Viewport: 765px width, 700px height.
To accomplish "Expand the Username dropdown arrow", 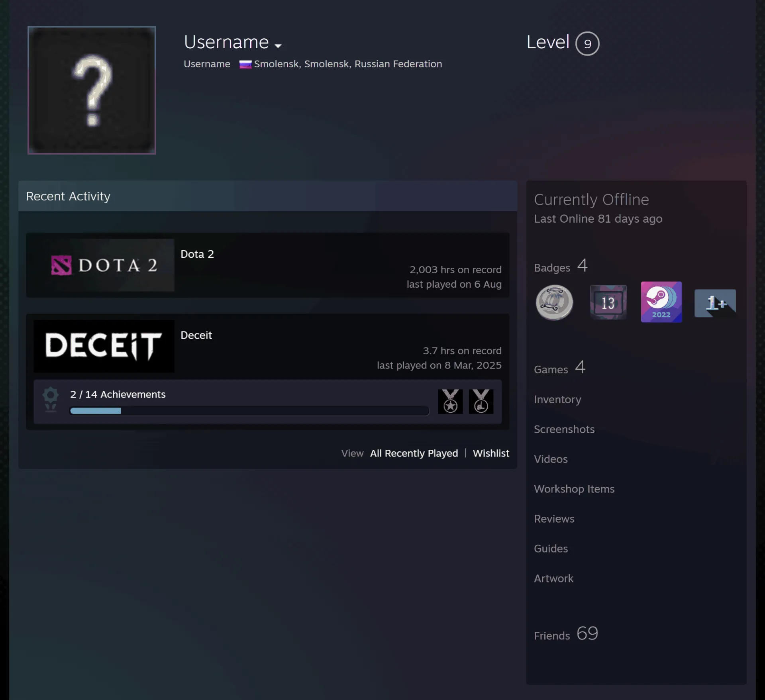I will click(278, 46).
